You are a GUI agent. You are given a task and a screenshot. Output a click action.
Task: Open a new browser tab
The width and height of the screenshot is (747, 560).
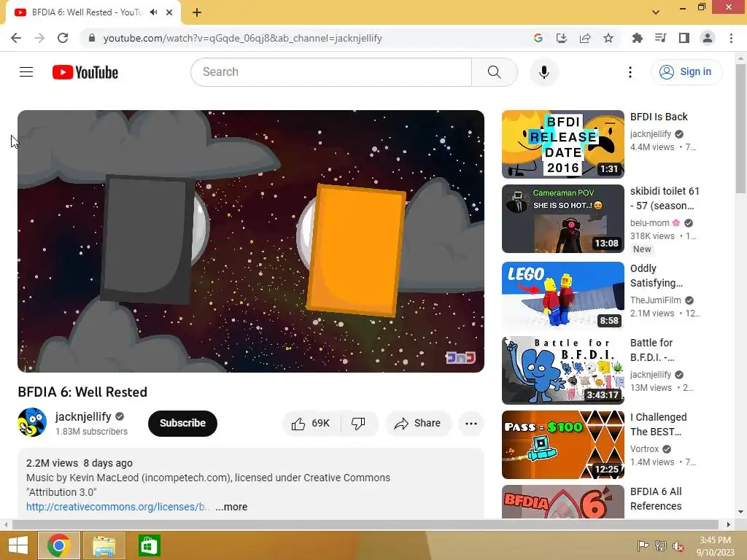[x=197, y=12]
